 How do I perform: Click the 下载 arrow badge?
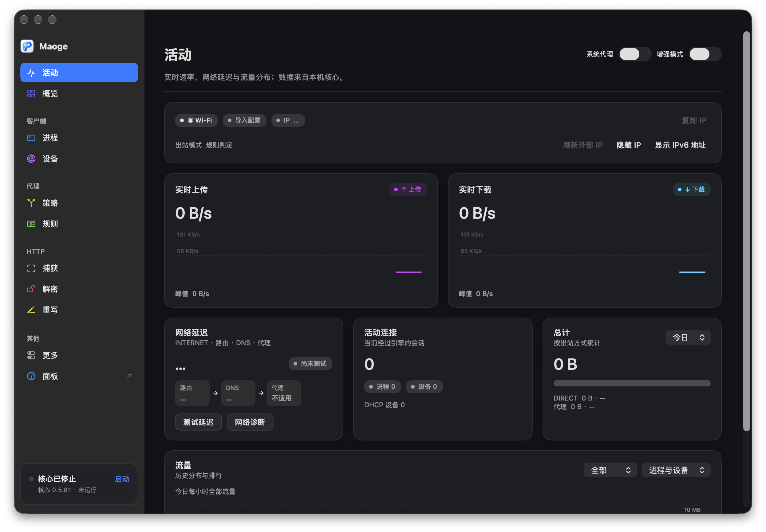point(691,189)
